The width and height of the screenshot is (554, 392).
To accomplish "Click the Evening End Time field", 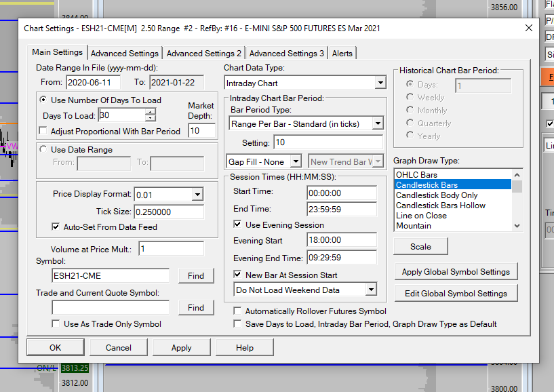I will click(342, 258).
